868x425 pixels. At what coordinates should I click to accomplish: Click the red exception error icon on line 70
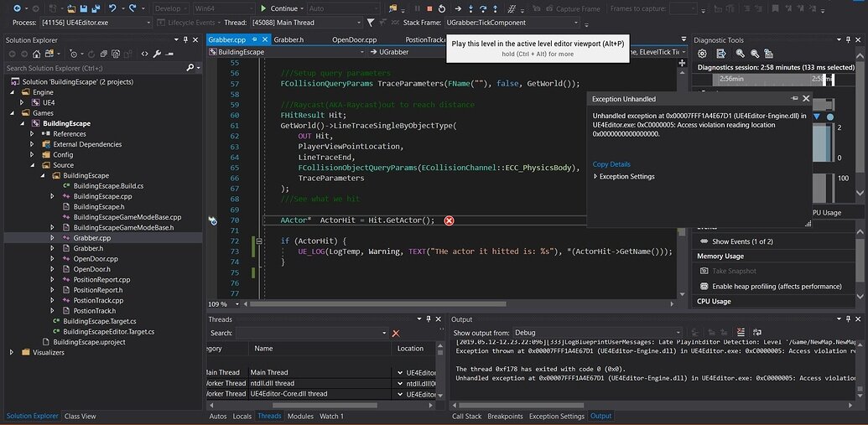pos(449,220)
